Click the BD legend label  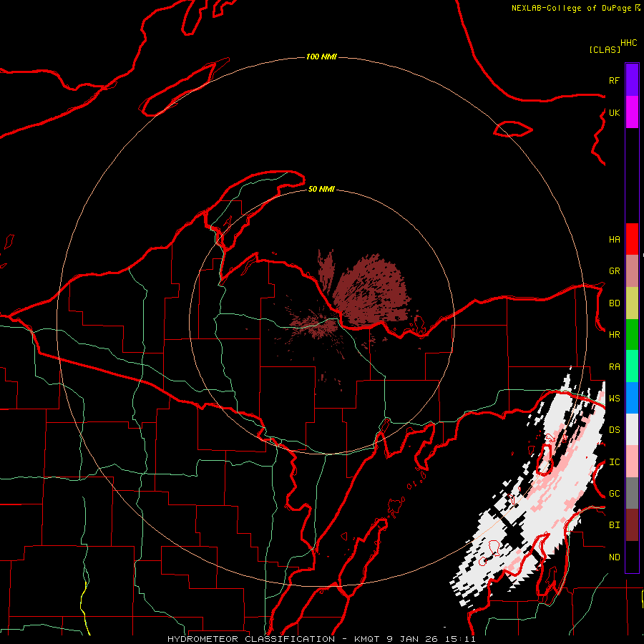[x=614, y=303]
